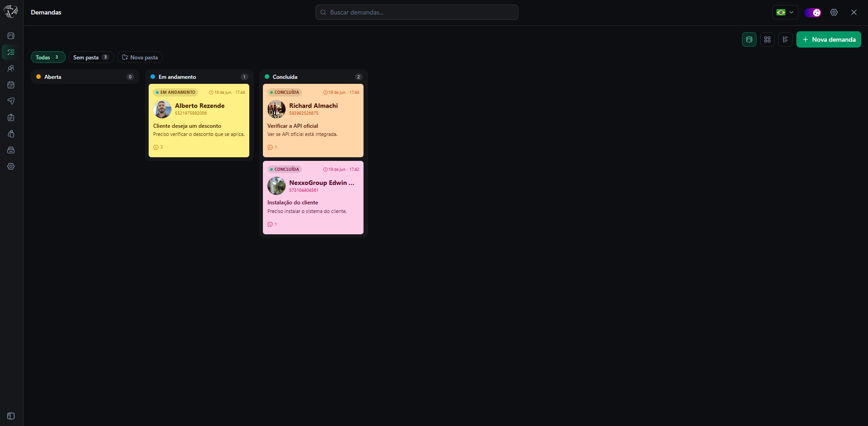Open comments on Alberto Rezende card
Viewport: 868px width, 426px height.
158,147
